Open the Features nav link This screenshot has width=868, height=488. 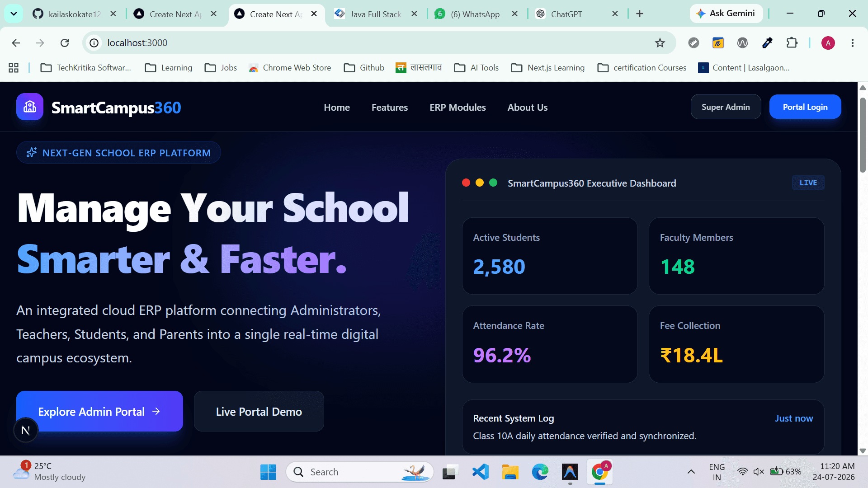390,108
